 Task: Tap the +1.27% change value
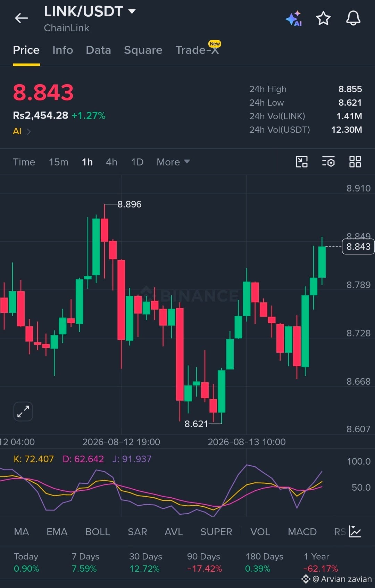[89, 115]
